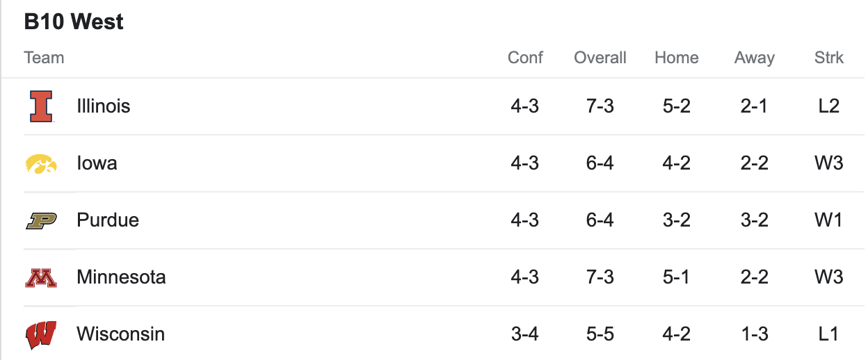Click the Purdue team logo icon
Image resolution: width=868 pixels, height=360 pixels.
tap(41, 220)
